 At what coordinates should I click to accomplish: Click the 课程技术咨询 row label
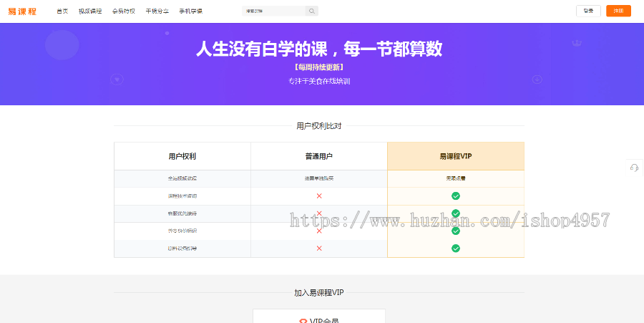coord(182,196)
